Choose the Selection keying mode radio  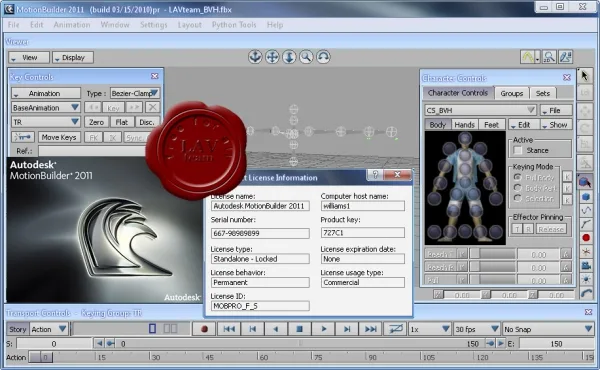point(518,198)
